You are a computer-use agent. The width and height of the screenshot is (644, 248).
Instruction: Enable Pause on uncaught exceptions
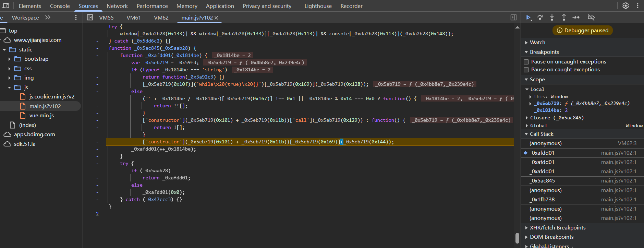coord(526,62)
